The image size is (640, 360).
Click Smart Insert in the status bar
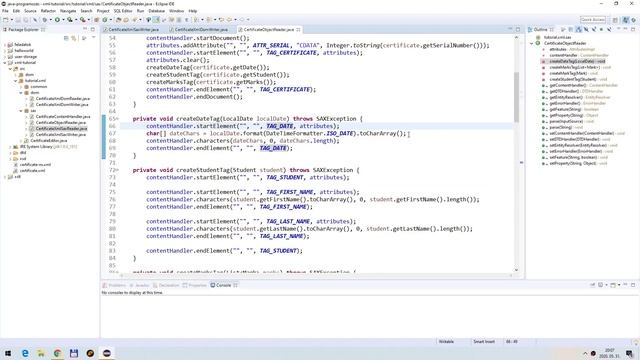coord(484,342)
